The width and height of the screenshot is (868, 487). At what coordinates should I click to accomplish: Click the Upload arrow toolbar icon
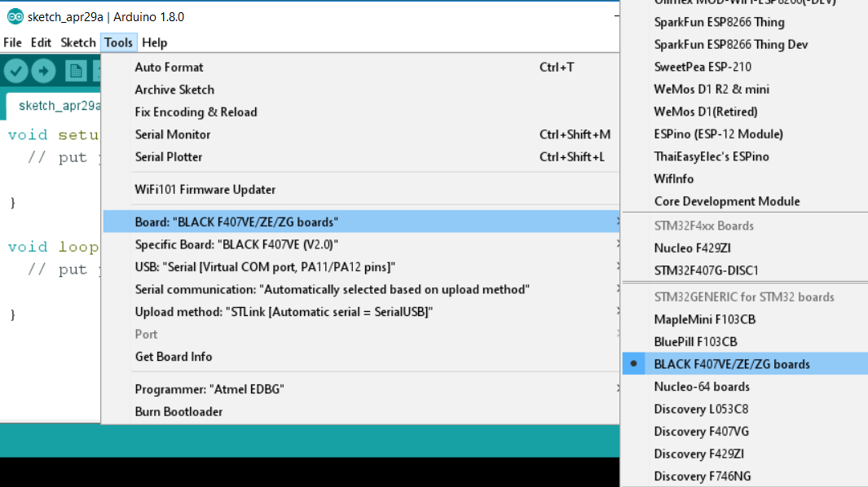tap(43, 71)
